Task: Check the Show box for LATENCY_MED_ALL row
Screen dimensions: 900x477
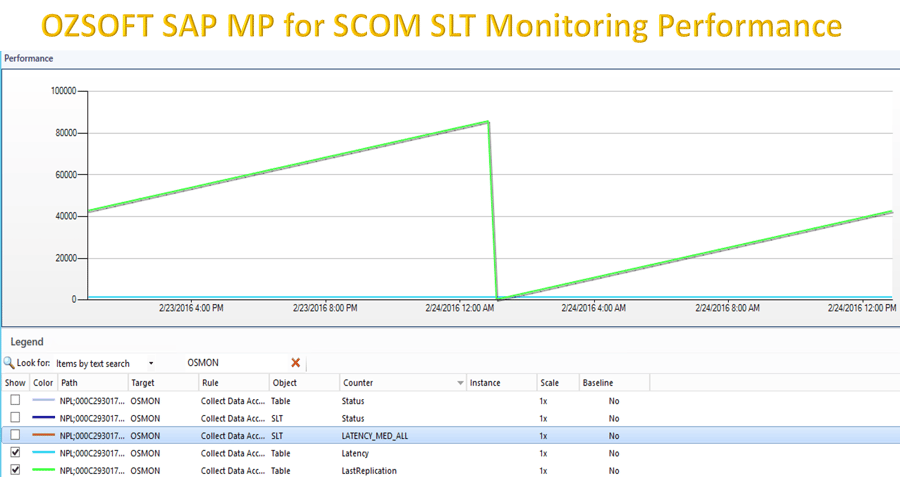Action: (x=15, y=435)
